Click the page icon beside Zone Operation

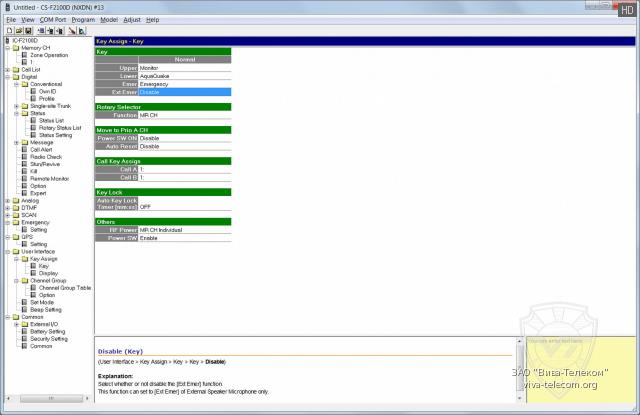[x=24, y=55]
